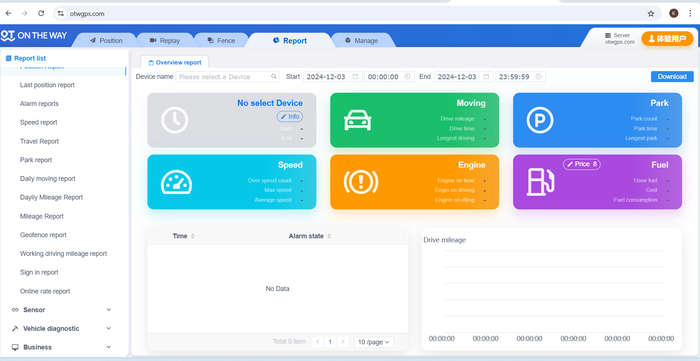Open the Speed report in sidebar
The image size is (700, 361).
(x=39, y=122)
